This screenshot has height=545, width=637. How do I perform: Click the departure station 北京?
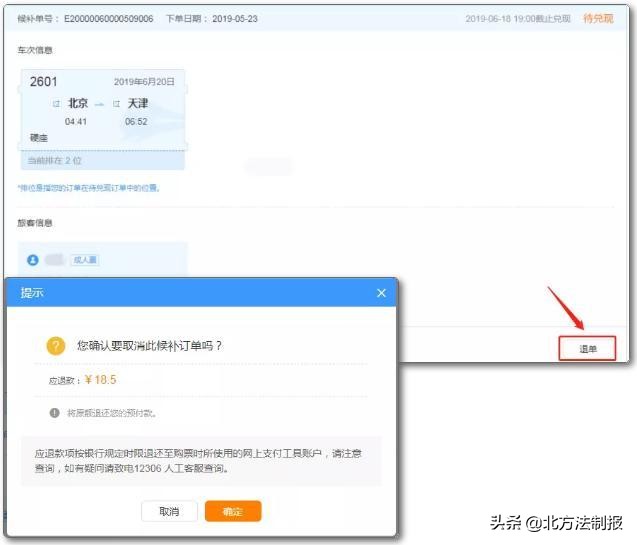[x=78, y=103]
